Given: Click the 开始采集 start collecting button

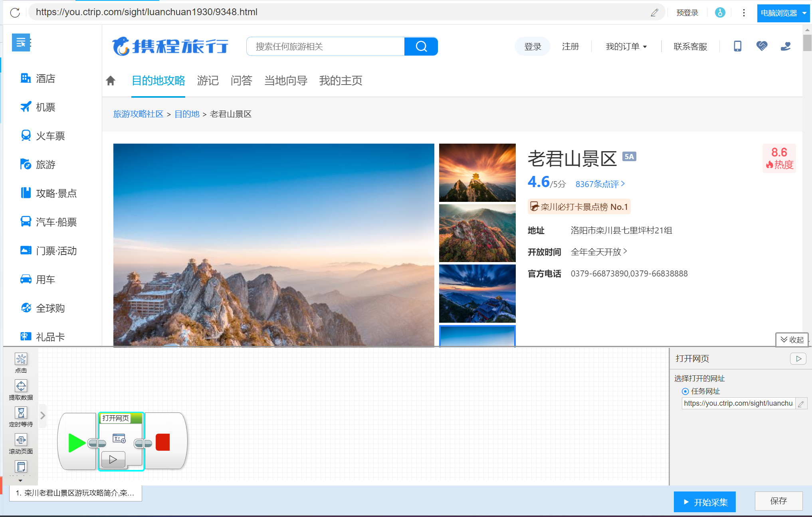Looking at the screenshot, I should 705,502.
